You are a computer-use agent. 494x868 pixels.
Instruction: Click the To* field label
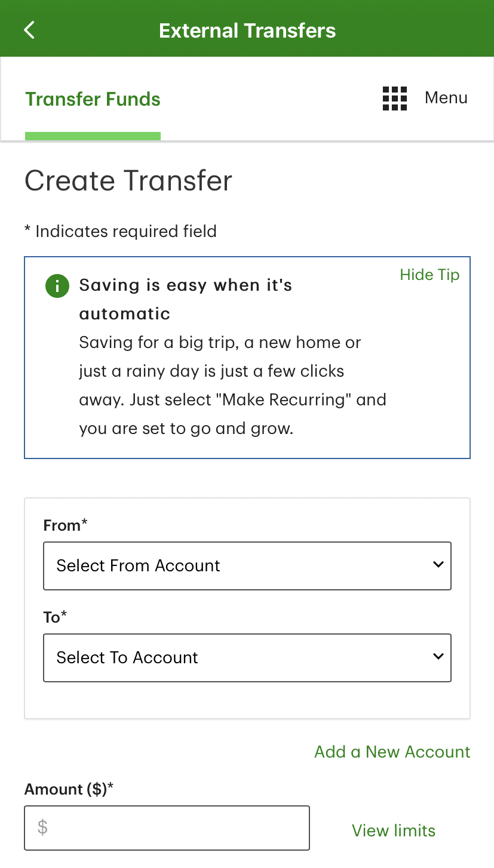coord(54,617)
